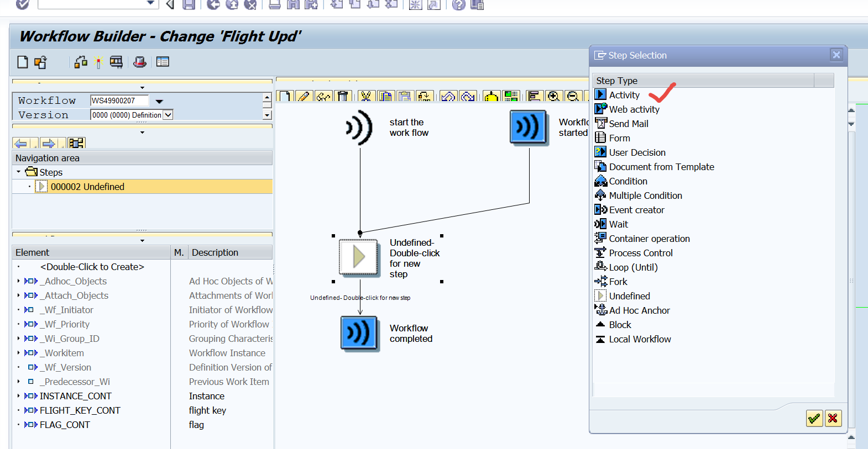Confirm step selection with green checkmark
This screenshot has height=449, width=868.
pos(814,419)
